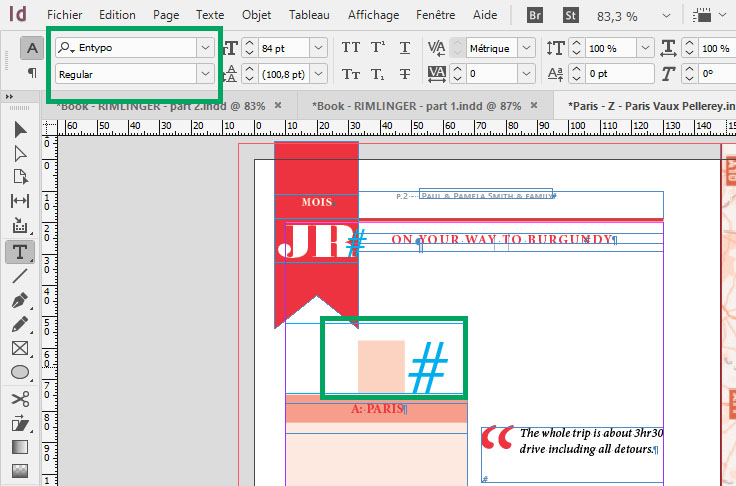Toggle Strikethrough text formatting
The height and width of the screenshot is (486, 736).
pyautogui.click(x=404, y=74)
